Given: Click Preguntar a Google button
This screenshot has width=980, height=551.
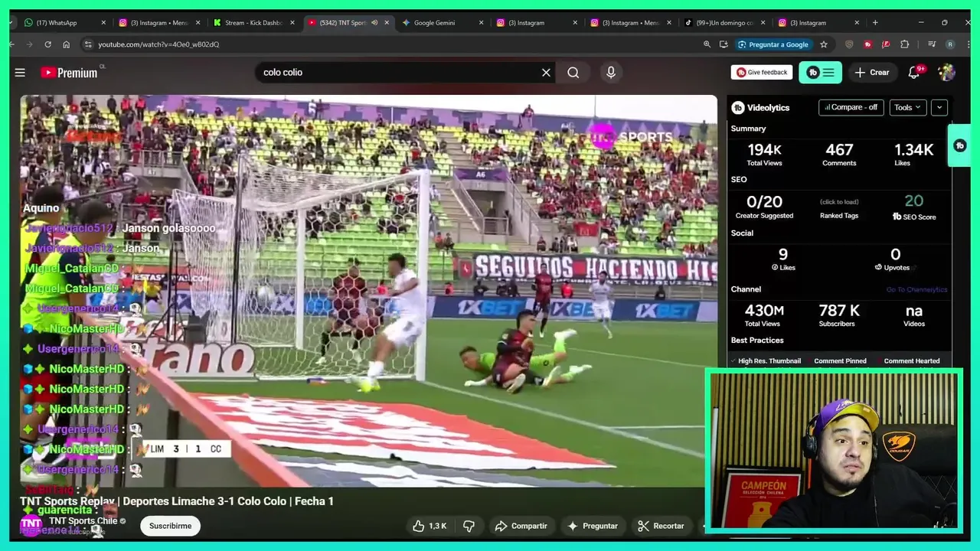Looking at the screenshot, I should (773, 44).
